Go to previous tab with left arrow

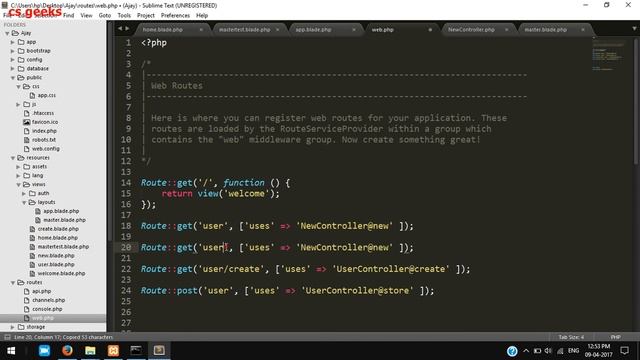[x=120, y=29]
